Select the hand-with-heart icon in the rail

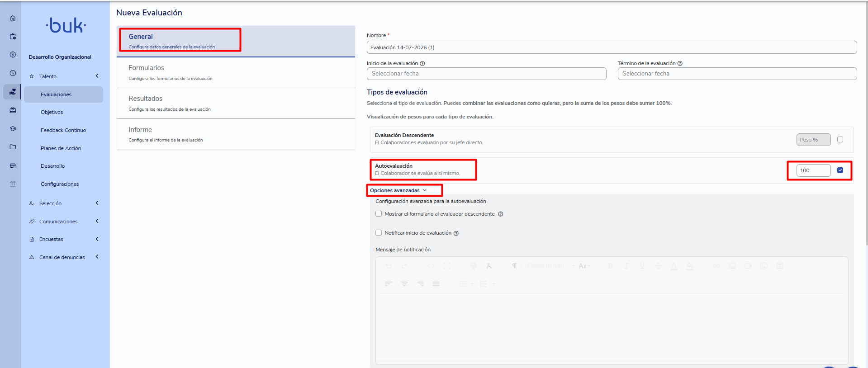click(13, 92)
